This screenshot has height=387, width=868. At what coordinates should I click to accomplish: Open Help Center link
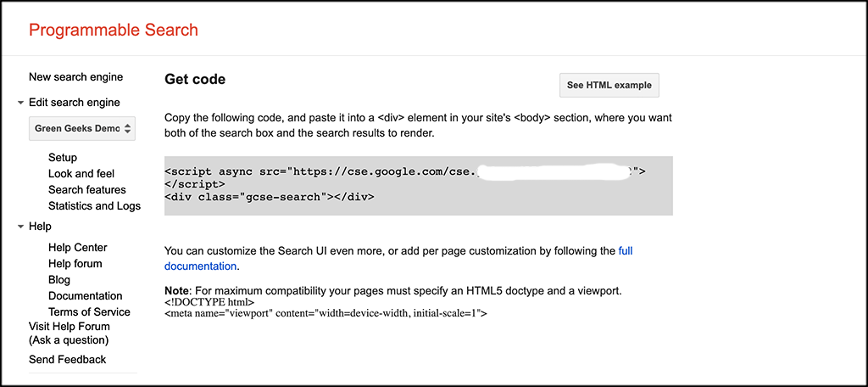click(x=77, y=247)
